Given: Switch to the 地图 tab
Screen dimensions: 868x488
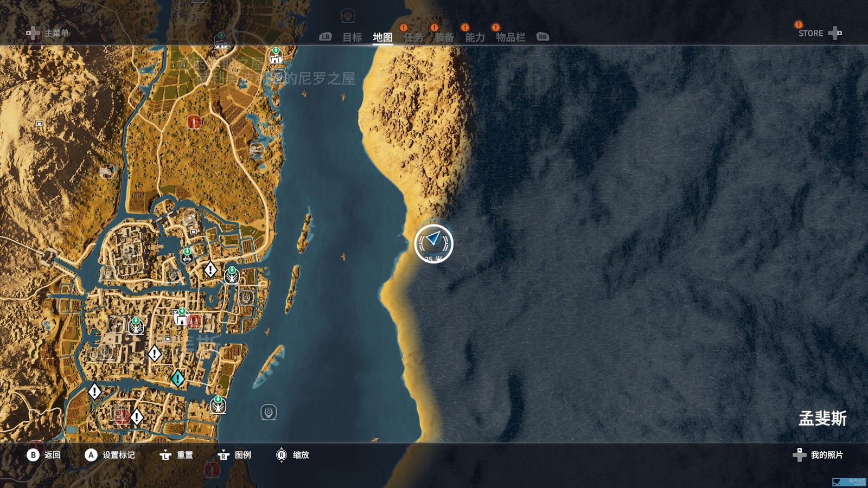Looking at the screenshot, I should [382, 37].
